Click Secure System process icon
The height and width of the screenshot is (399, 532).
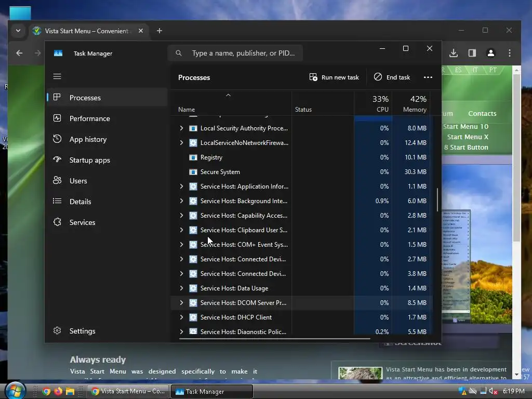pos(193,171)
